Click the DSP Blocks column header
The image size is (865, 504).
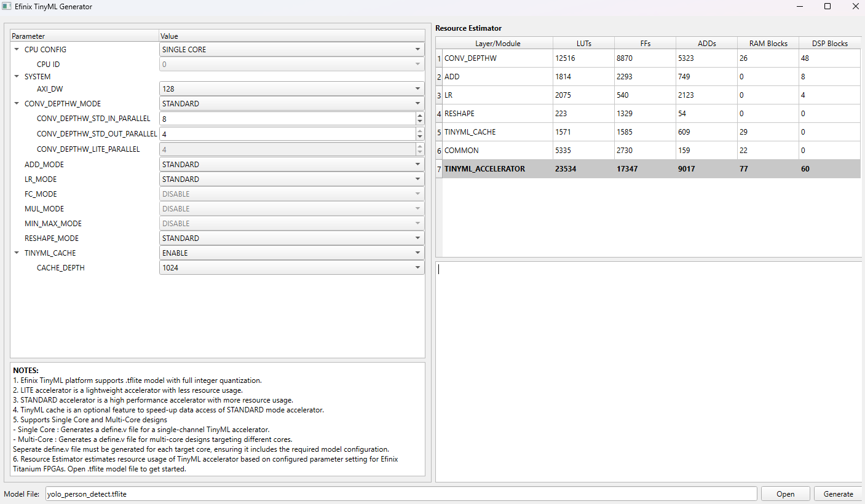click(829, 44)
